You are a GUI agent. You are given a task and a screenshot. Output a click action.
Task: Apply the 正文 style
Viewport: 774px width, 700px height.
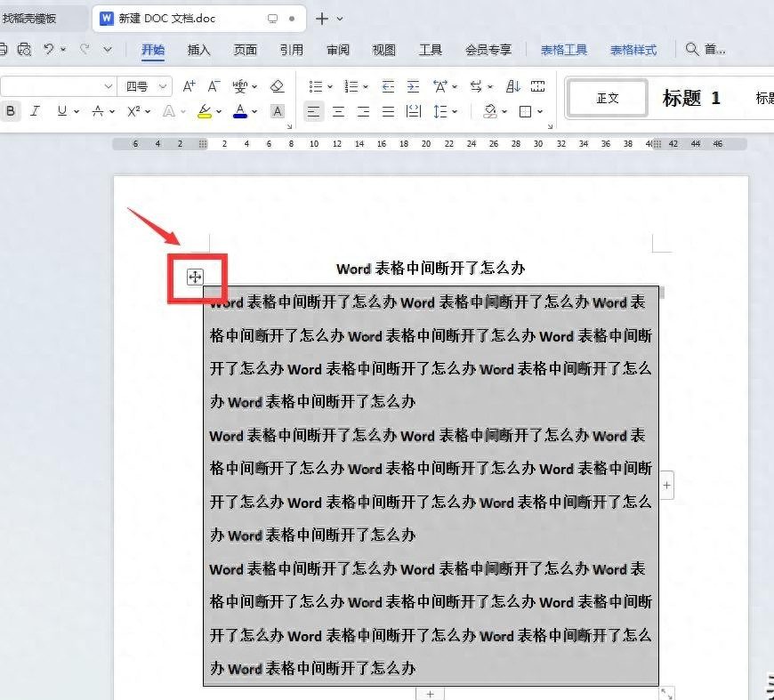point(607,98)
